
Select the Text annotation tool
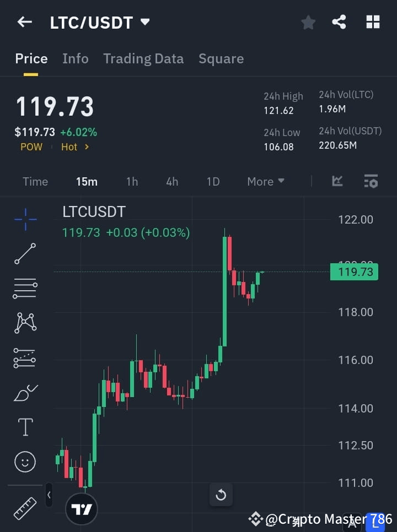tap(25, 427)
